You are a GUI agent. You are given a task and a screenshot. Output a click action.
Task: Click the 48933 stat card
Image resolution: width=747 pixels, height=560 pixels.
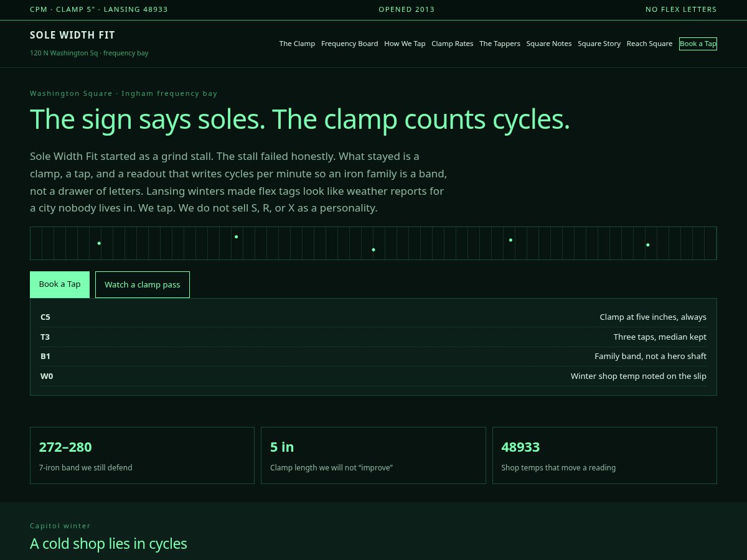tap(604, 455)
